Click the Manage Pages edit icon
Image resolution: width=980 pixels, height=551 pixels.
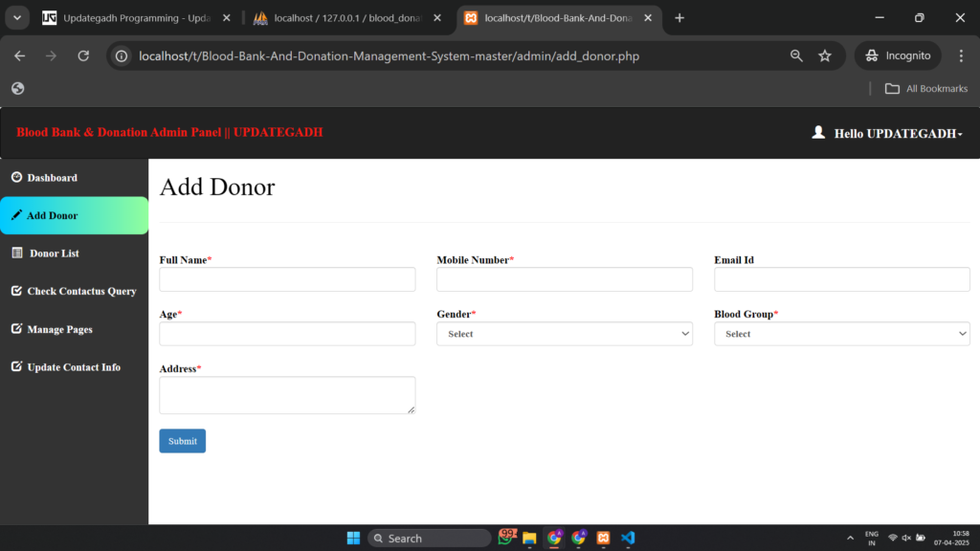tap(17, 329)
